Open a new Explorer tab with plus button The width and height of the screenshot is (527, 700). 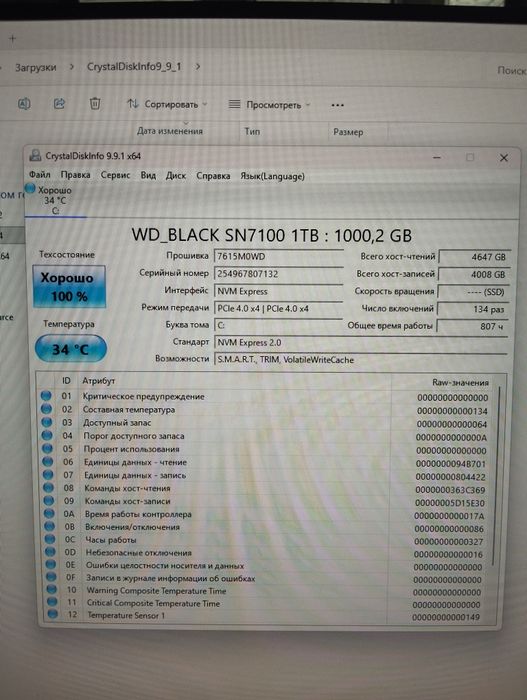12,38
